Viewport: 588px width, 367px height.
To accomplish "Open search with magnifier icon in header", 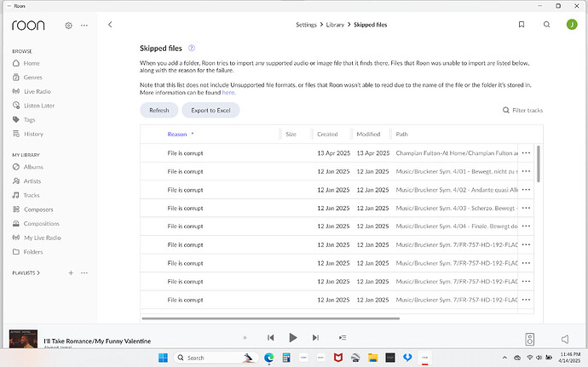I will coord(547,25).
